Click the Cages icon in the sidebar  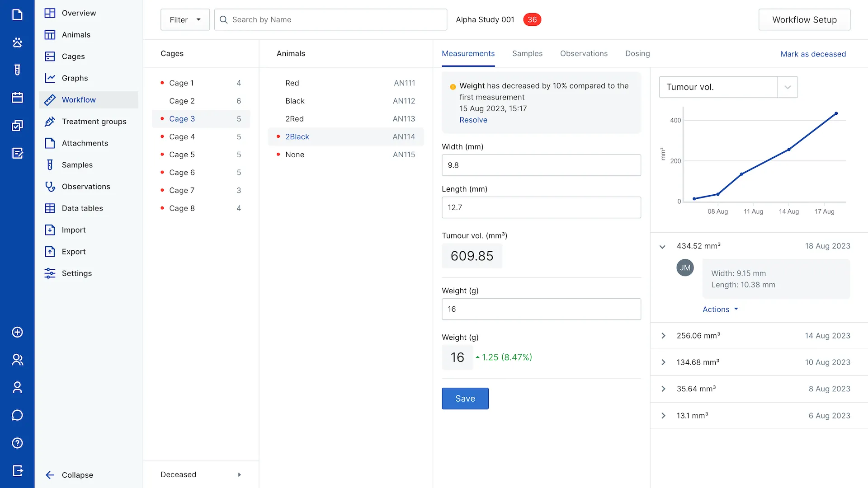(50, 56)
